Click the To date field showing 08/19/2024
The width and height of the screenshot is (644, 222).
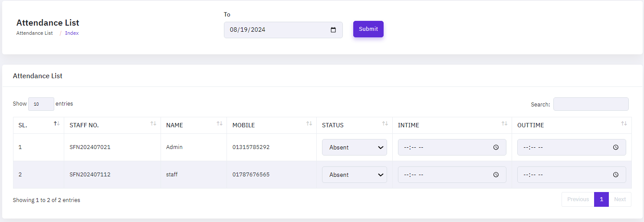pyautogui.click(x=278, y=30)
